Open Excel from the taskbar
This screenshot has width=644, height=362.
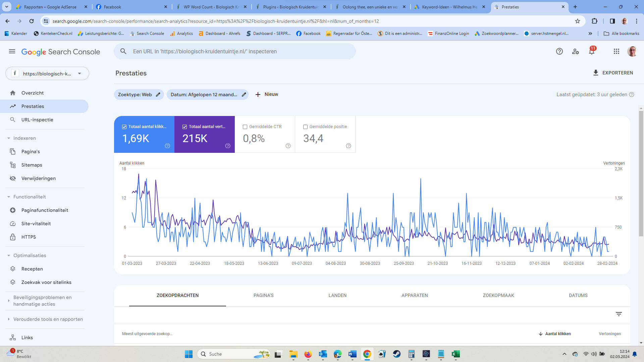pos(455,354)
